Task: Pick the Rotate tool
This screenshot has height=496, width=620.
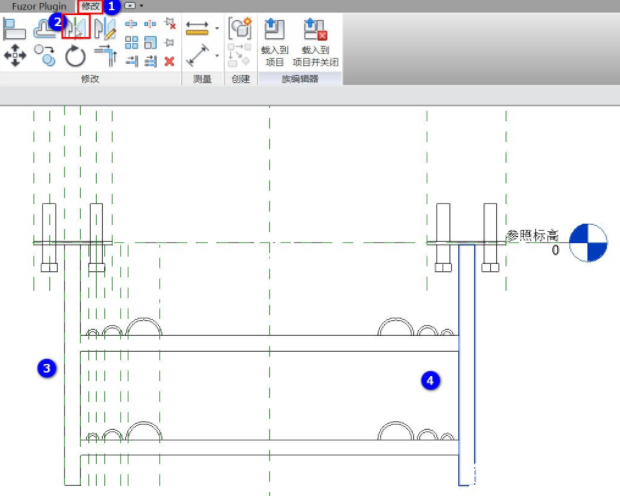Action: [x=76, y=56]
